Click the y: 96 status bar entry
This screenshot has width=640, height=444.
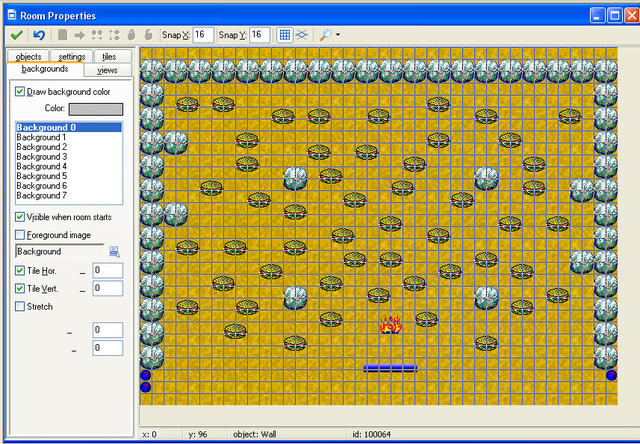198,434
